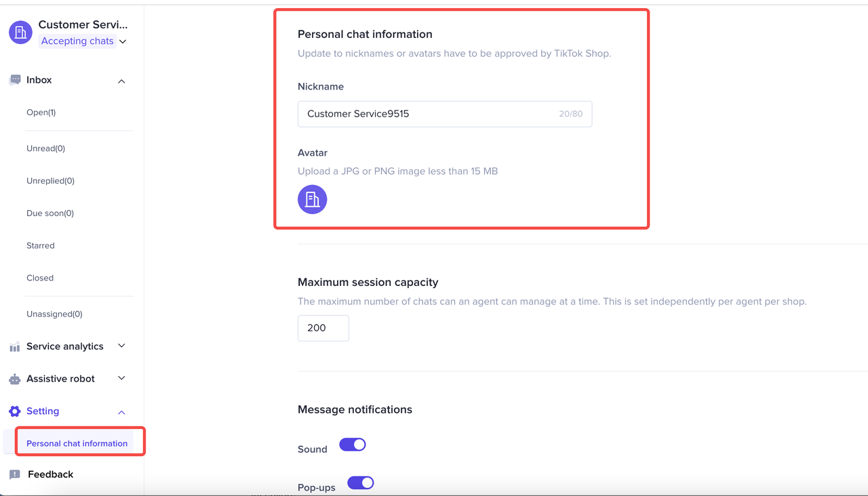The image size is (868, 496).
Task: Toggle the Sound notification switch
Action: tap(353, 445)
